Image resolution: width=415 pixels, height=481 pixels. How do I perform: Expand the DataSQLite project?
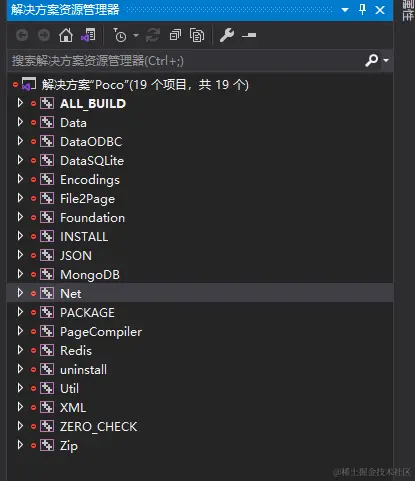click(x=20, y=160)
